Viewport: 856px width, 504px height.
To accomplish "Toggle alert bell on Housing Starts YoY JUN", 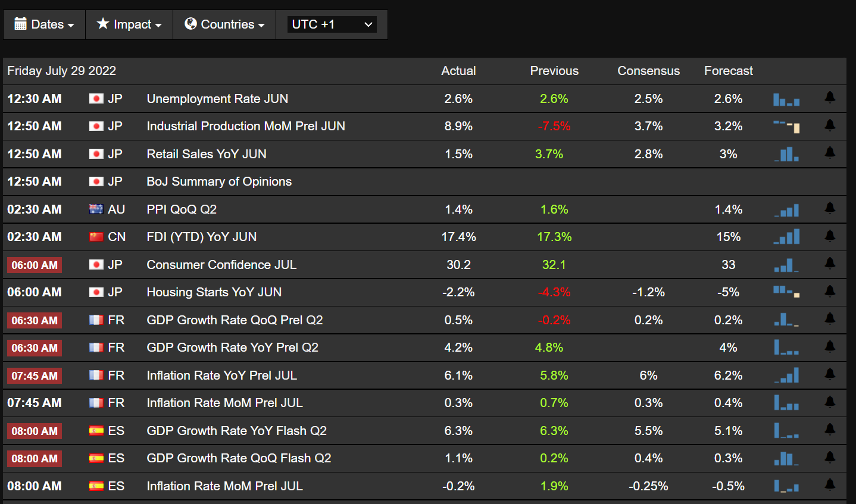I will [x=830, y=292].
